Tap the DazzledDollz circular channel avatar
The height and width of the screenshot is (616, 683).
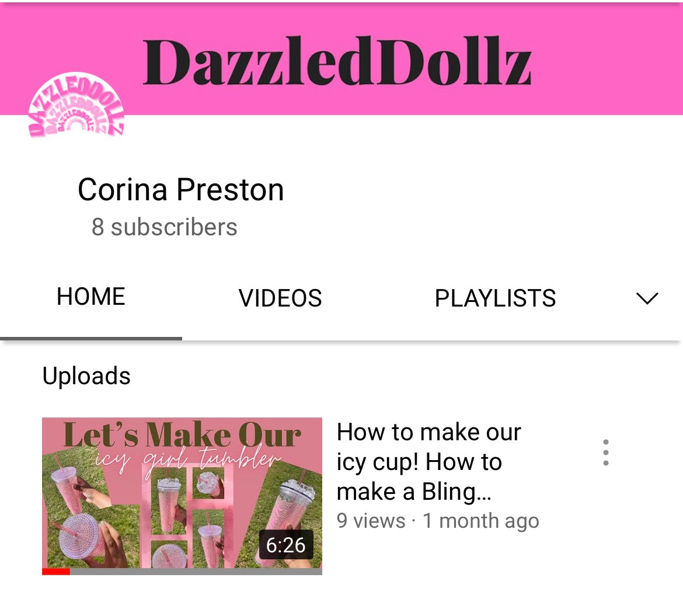tap(76, 106)
